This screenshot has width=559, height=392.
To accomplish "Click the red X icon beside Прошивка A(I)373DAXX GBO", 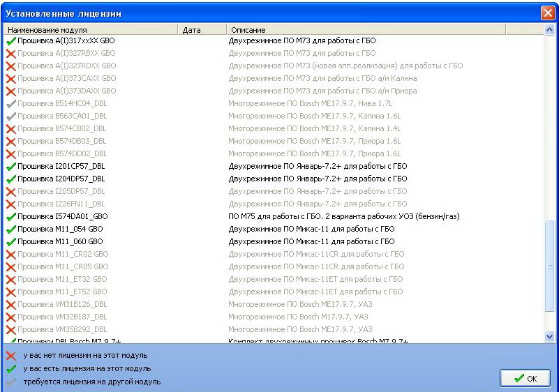I will tap(11, 91).
